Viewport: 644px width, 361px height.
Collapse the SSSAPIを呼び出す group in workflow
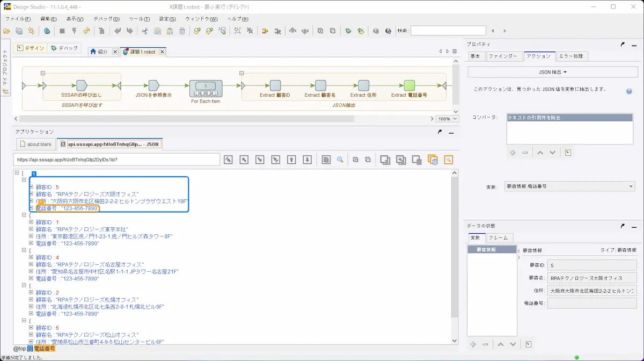point(42,74)
